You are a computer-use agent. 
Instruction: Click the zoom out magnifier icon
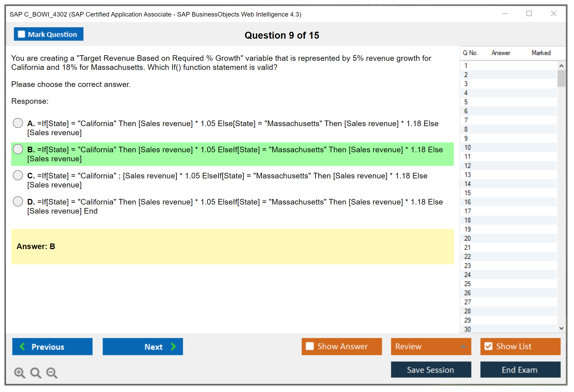[x=52, y=373]
